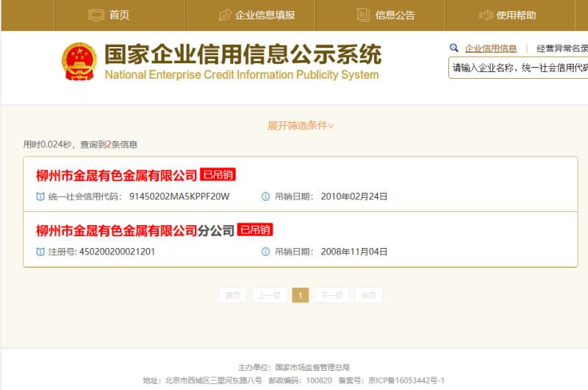588x390 pixels.
Task: Click the speaker icon beside 使用帮助
Action: coord(487,15)
